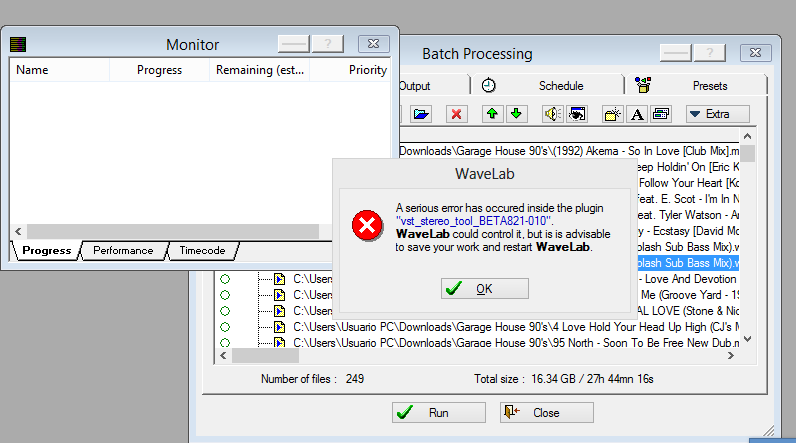796x443 pixels.
Task: Select the 'eep Holdin' On [Eric K' row
Action: (x=688, y=167)
